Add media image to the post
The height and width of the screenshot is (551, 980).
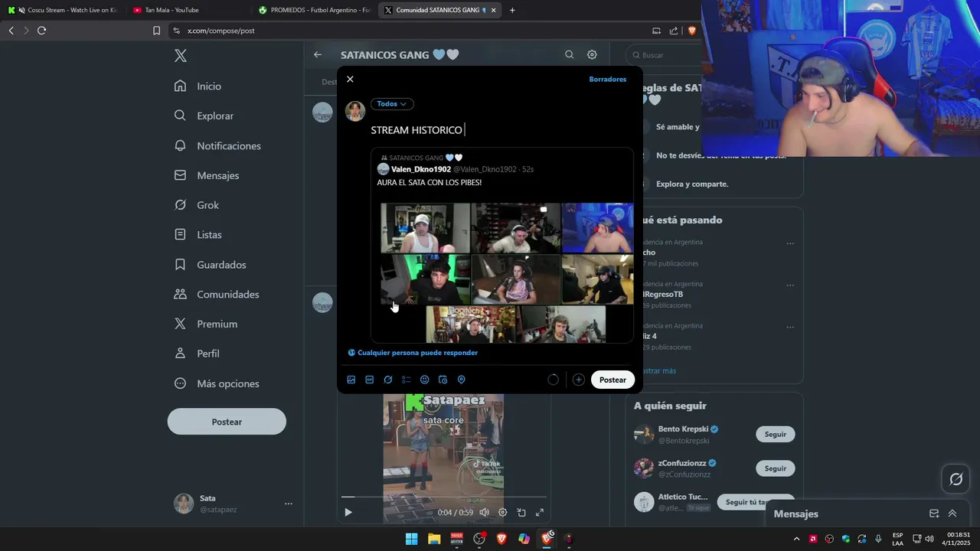tap(351, 380)
